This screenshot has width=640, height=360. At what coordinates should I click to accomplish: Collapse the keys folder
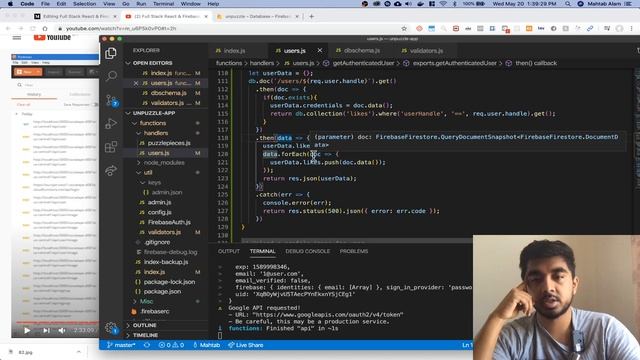(154, 182)
